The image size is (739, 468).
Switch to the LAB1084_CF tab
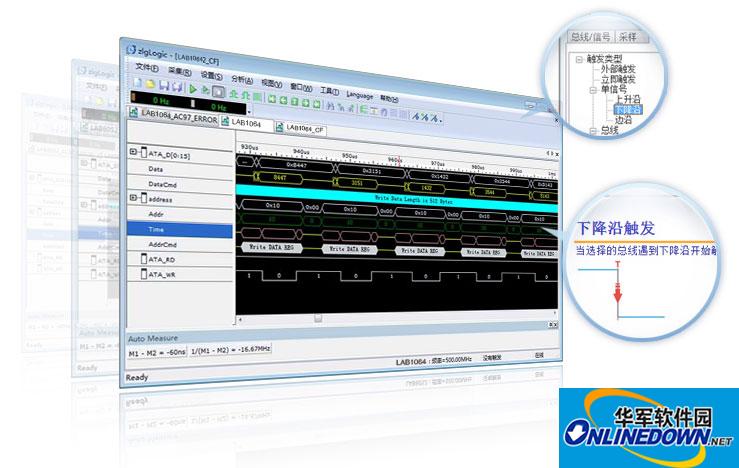point(300,128)
